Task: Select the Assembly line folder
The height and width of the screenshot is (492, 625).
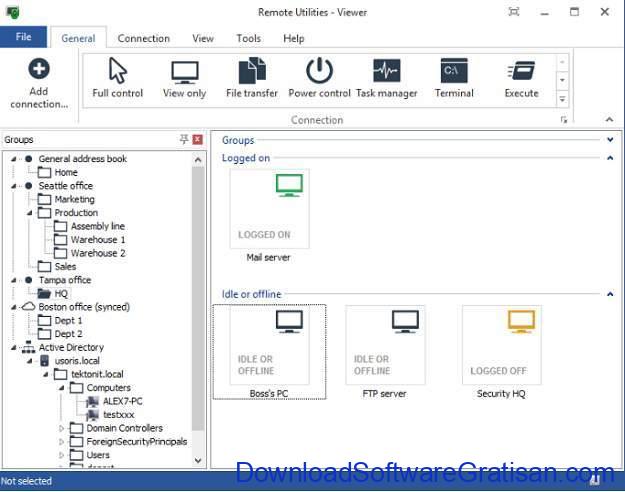Action: (x=89, y=226)
